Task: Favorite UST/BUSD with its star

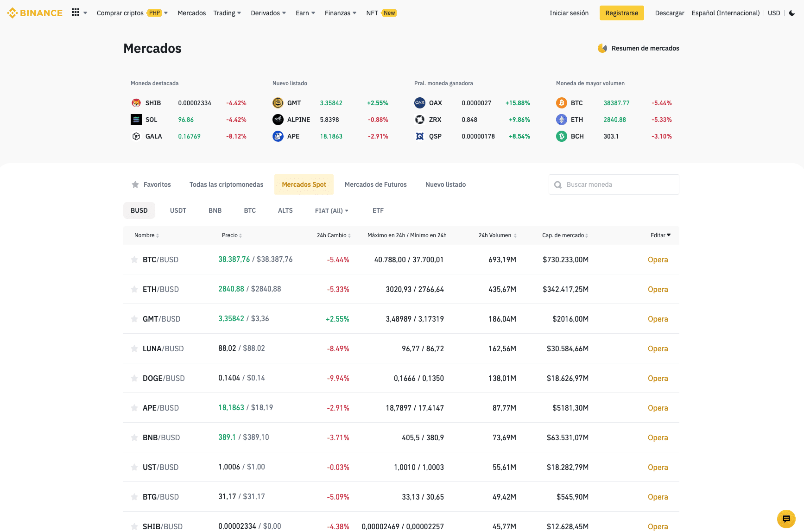Action: coord(134,467)
